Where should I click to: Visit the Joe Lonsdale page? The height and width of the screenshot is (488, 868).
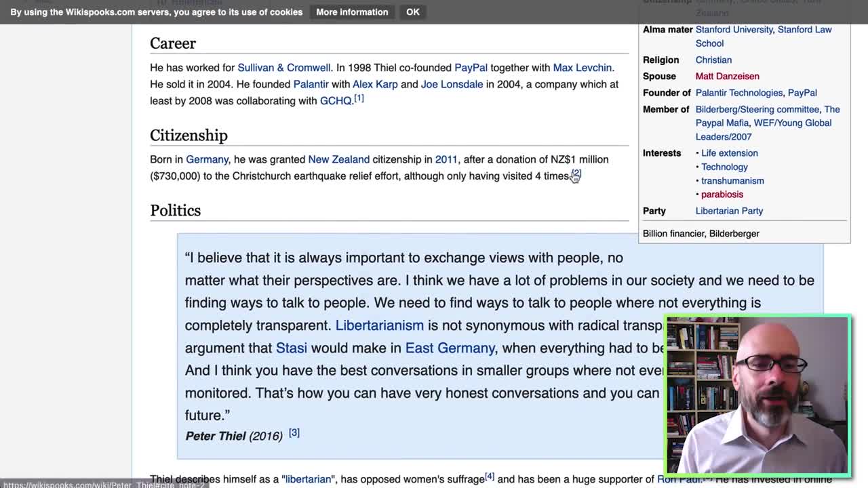pyautogui.click(x=452, y=84)
